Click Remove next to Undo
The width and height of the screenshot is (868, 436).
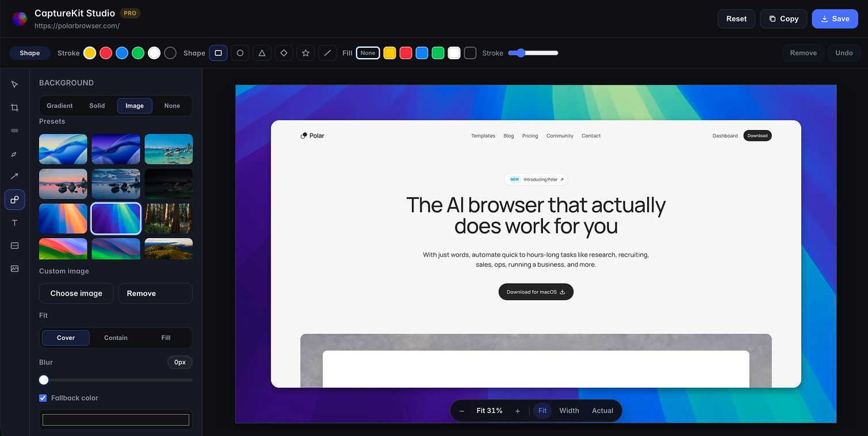point(804,53)
